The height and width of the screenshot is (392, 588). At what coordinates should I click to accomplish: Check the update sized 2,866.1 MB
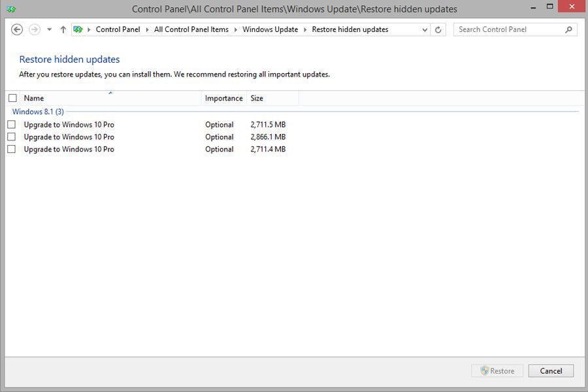[x=12, y=137]
